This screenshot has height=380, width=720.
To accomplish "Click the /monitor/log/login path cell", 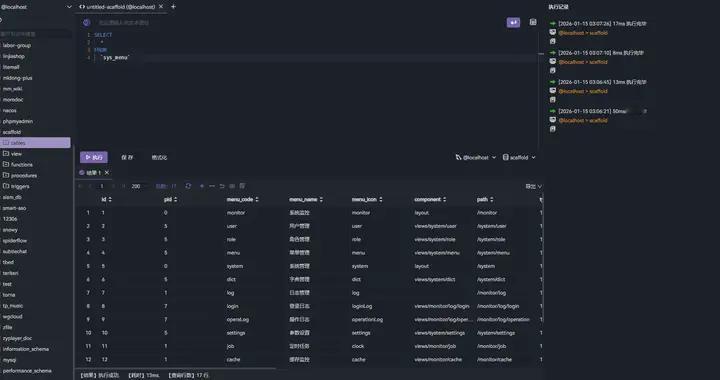I will coord(498,306).
